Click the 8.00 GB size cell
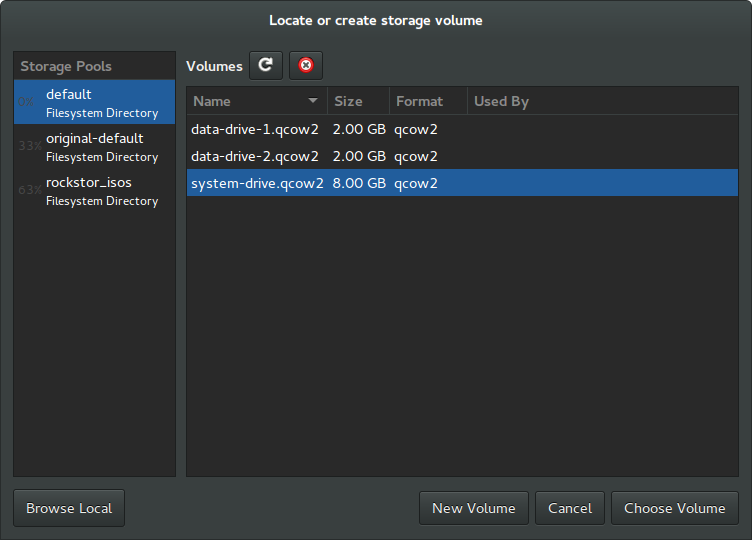 click(x=359, y=183)
